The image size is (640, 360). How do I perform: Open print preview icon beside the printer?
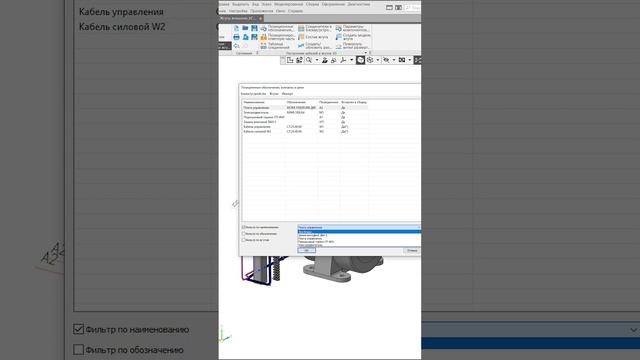[x=245, y=37]
